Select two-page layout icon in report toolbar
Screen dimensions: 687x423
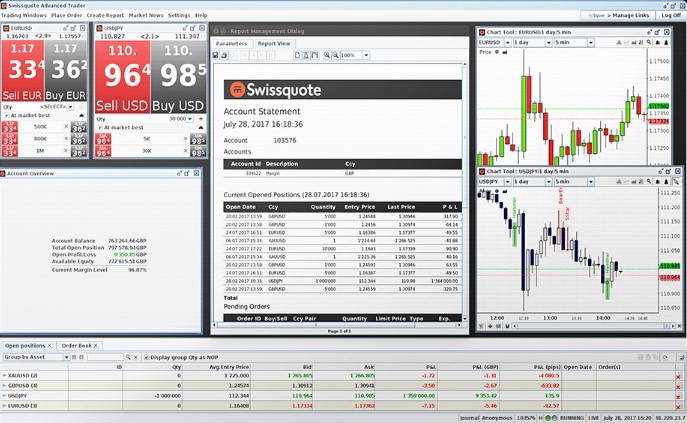point(315,55)
